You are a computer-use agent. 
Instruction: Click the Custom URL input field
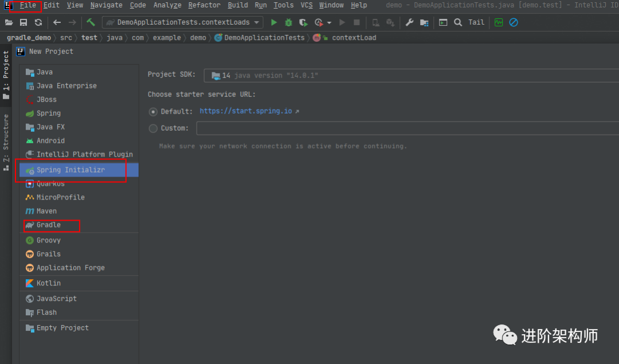point(408,128)
